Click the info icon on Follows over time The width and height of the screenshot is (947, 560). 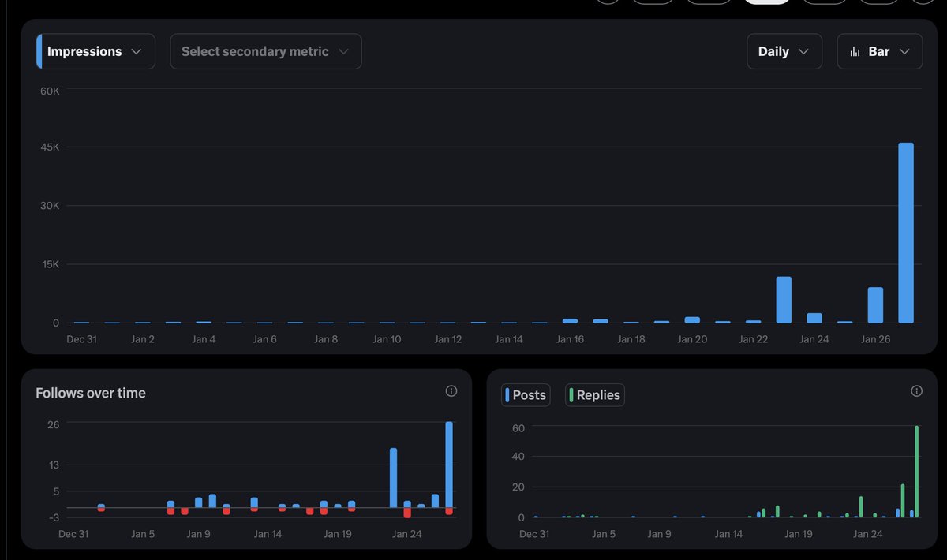click(451, 390)
